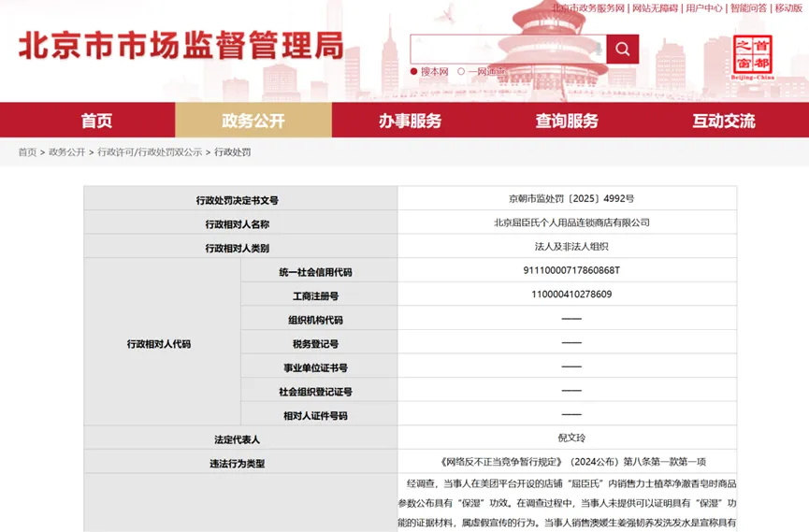809x532 pixels.
Task: Open the 办事服务 navigation tab
Action: [x=411, y=121]
